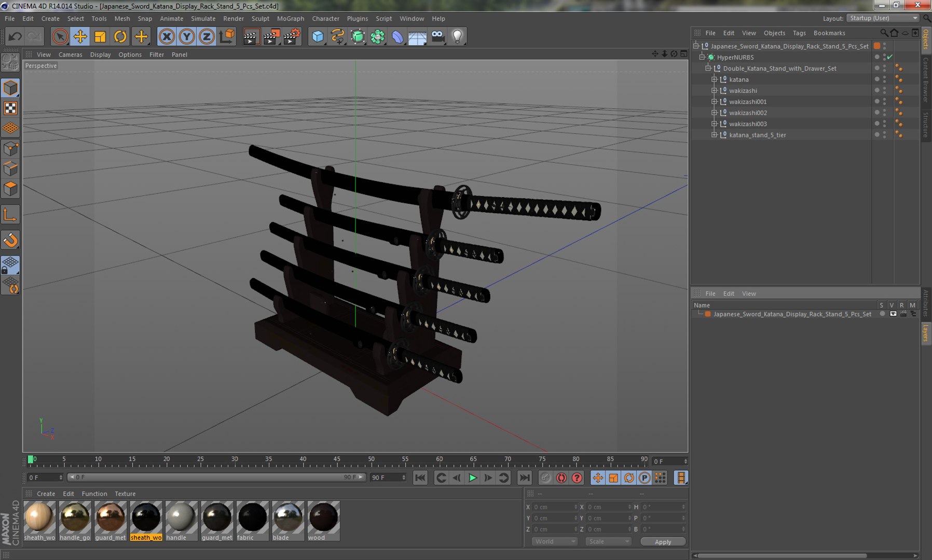Image resolution: width=932 pixels, height=560 pixels.
Task: Toggle layer render visibility icon
Action: tap(903, 314)
